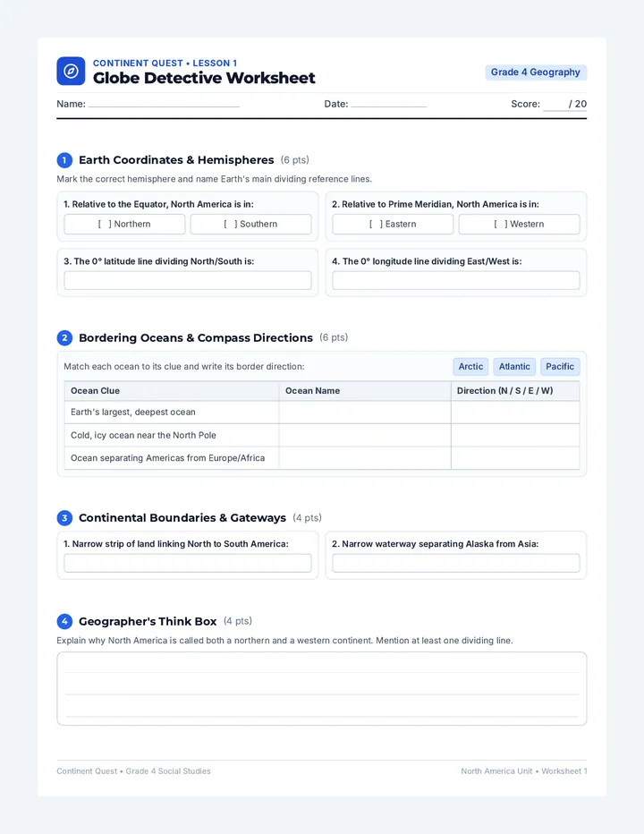Click the Date blank line
The width and height of the screenshot is (644, 834).
(x=389, y=104)
